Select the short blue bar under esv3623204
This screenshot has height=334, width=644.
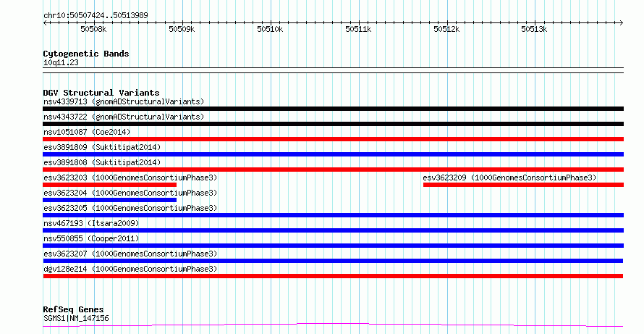[x=110, y=200]
